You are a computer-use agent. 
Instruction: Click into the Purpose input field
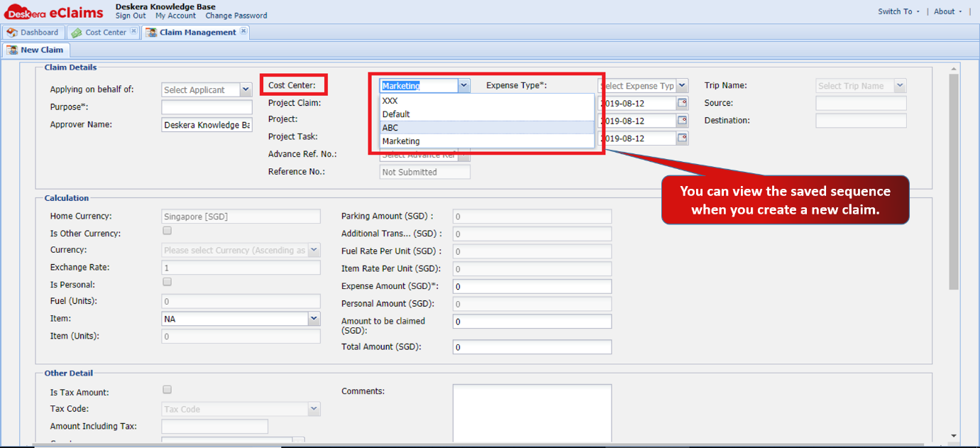click(207, 107)
